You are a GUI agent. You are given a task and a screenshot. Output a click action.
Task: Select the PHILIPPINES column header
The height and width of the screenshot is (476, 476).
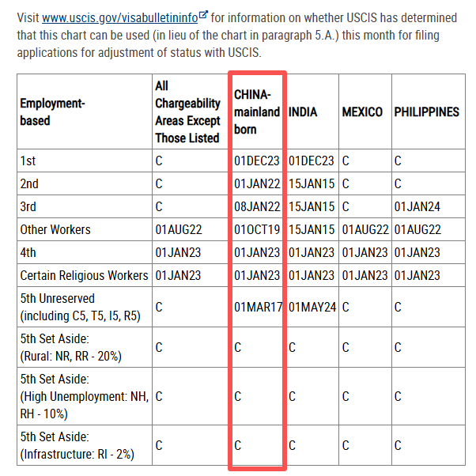[x=426, y=112]
